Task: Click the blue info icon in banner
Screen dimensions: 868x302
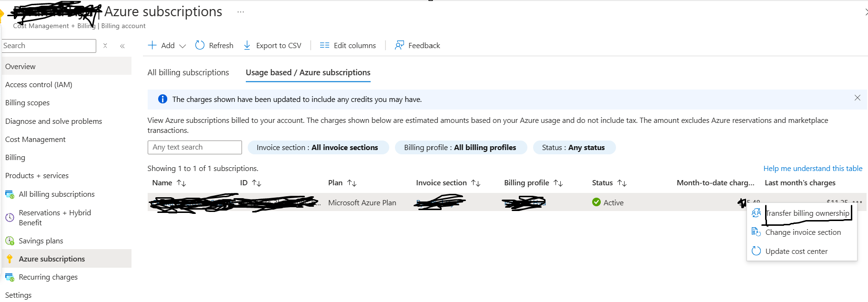Action: pyautogui.click(x=162, y=99)
